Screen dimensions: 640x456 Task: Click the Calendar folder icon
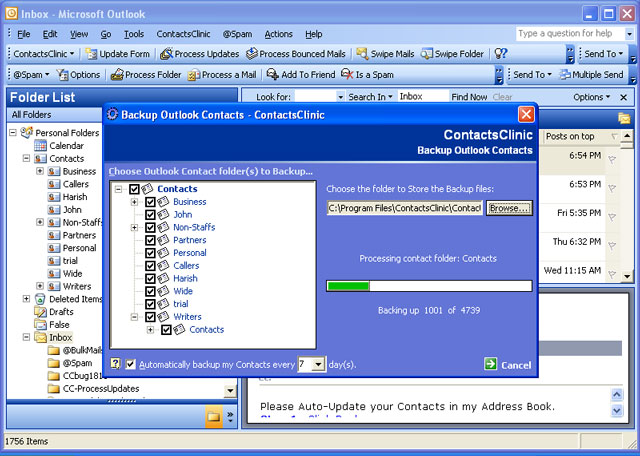coord(40,145)
